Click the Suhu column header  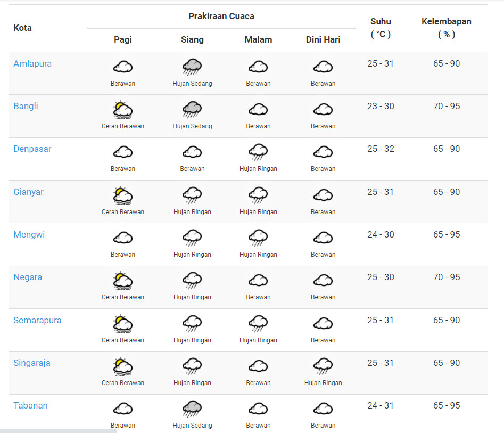click(x=381, y=28)
